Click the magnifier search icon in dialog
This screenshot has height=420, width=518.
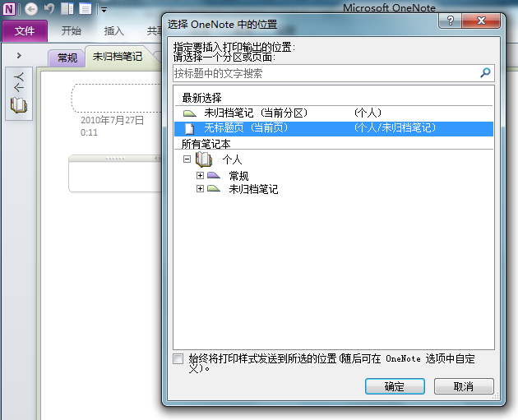(x=485, y=73)
